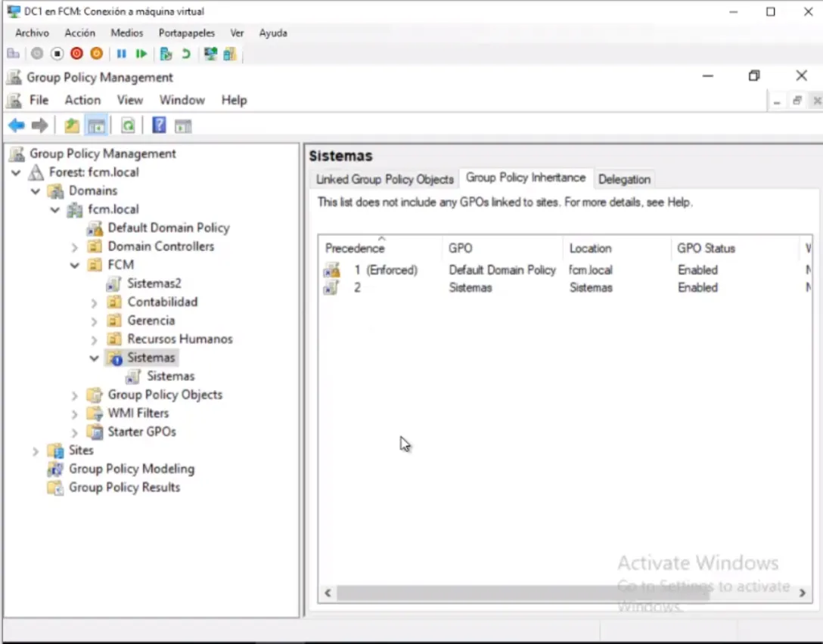The height and width of the screenshot is (644, 823).
Task: Switch to the Linked Group Policy Objects tab
Action: point(384,179)
